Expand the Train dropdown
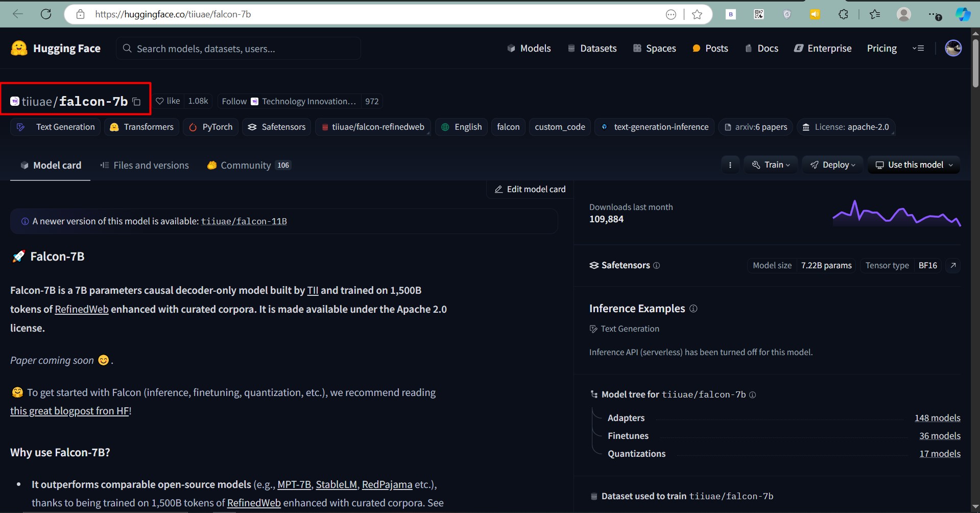The width and height of the screenshot is (980, 513). tap(771, 165)
